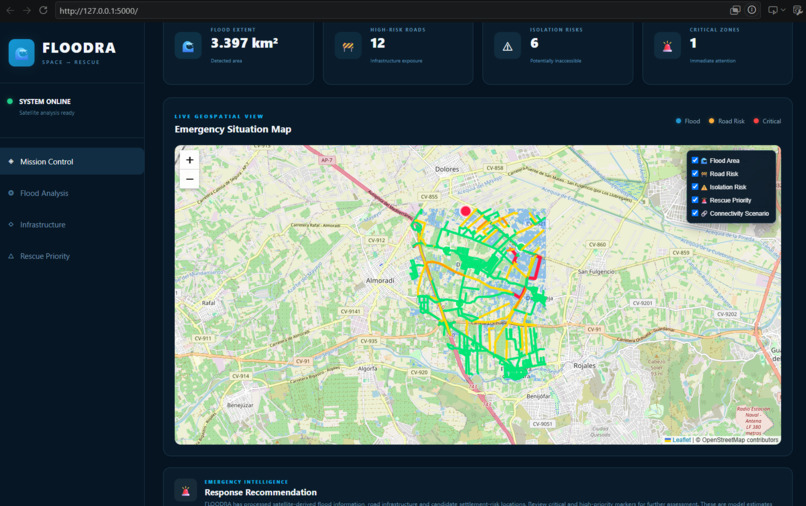Click the Isolation Risks warning triangle icon
The width and height of the screenshot is (806, 506).
507,46
